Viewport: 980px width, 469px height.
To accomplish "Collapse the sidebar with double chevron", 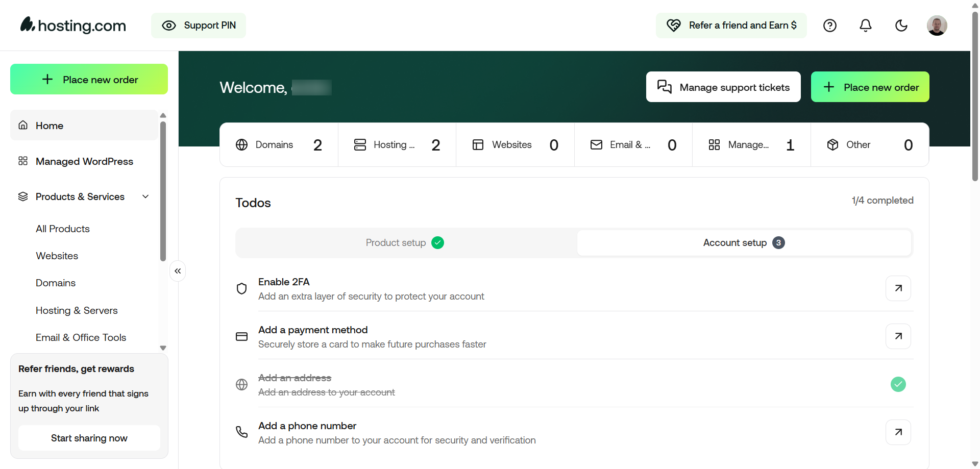I will pyautogui.click(x=178, y=271).
